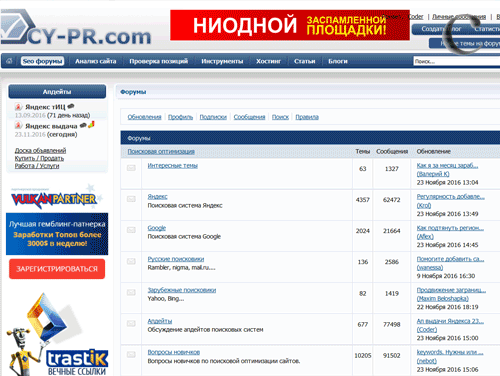500x376 pixels.
Task: Open the Зарубежные поисковики forum
Action: (182, 290)
